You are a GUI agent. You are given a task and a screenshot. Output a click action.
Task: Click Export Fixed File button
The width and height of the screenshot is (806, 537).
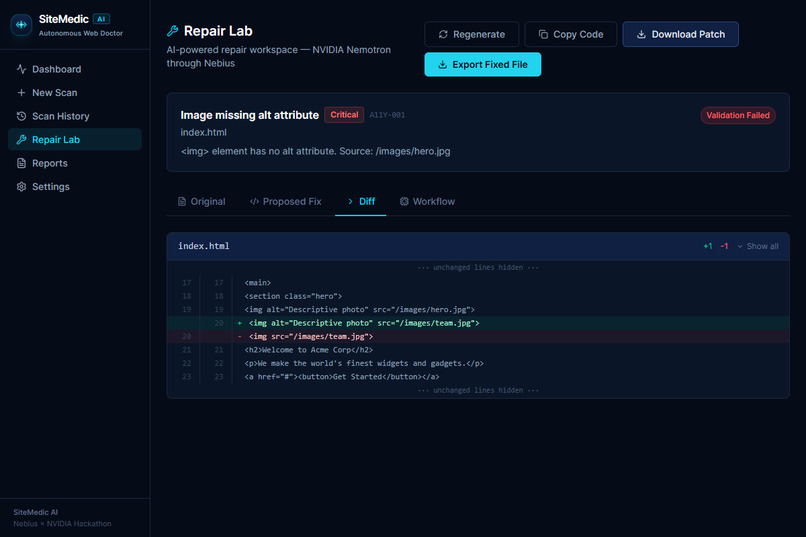pos(483,65)
